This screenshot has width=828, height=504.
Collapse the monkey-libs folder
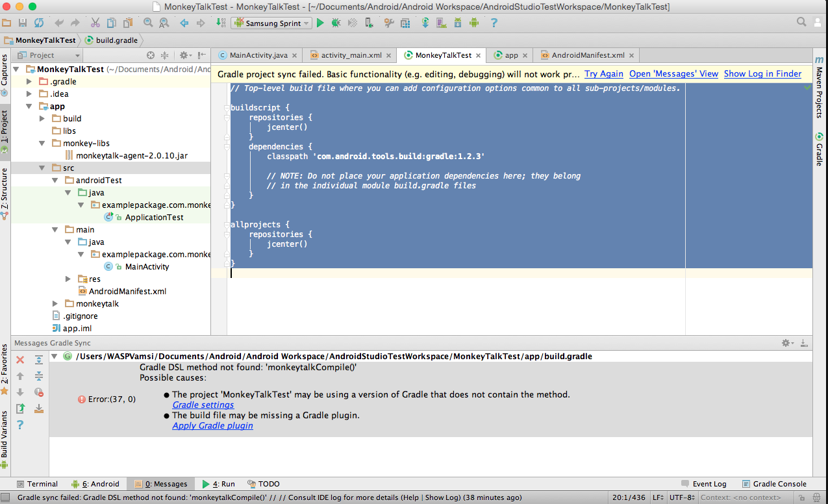point(42,144)
